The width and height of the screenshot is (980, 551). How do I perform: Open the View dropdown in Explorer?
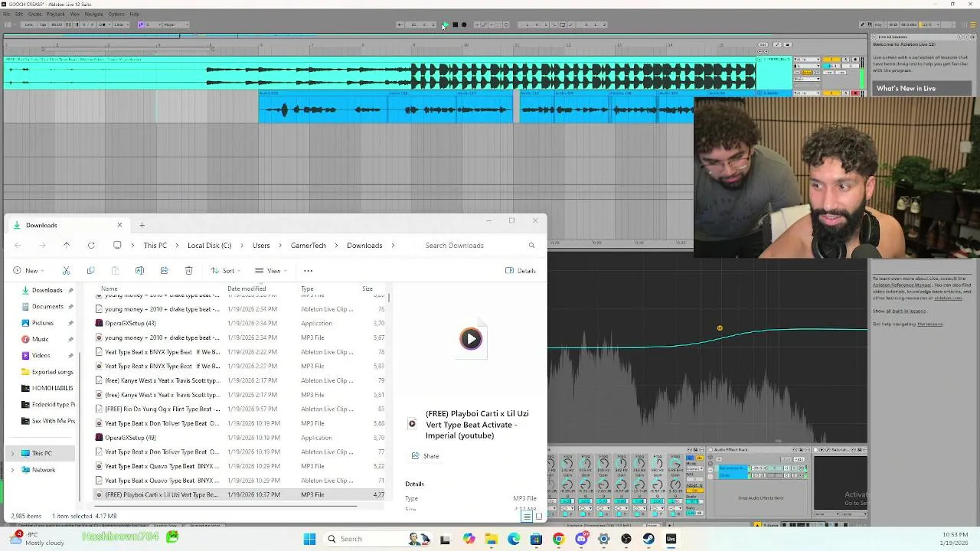pyautogui.click(x=270, y=270)
